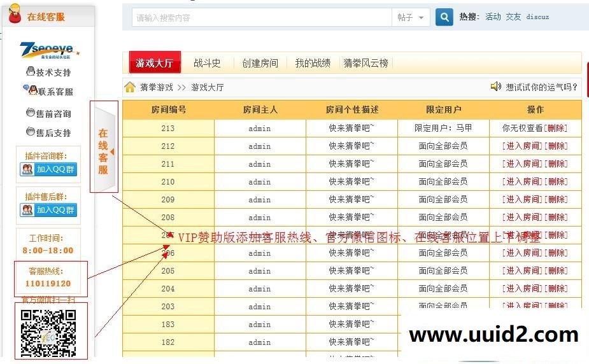Image resolution: width=589 pixels, height=364 pixels.
Task: Open the 猜拳风云榜 tab
Action: (365, 63)
